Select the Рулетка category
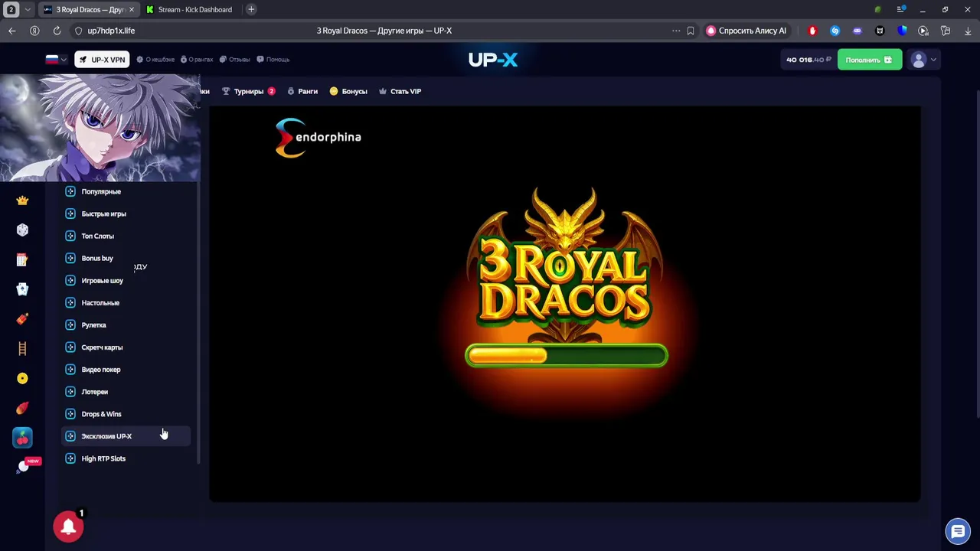 click(126, 324)
